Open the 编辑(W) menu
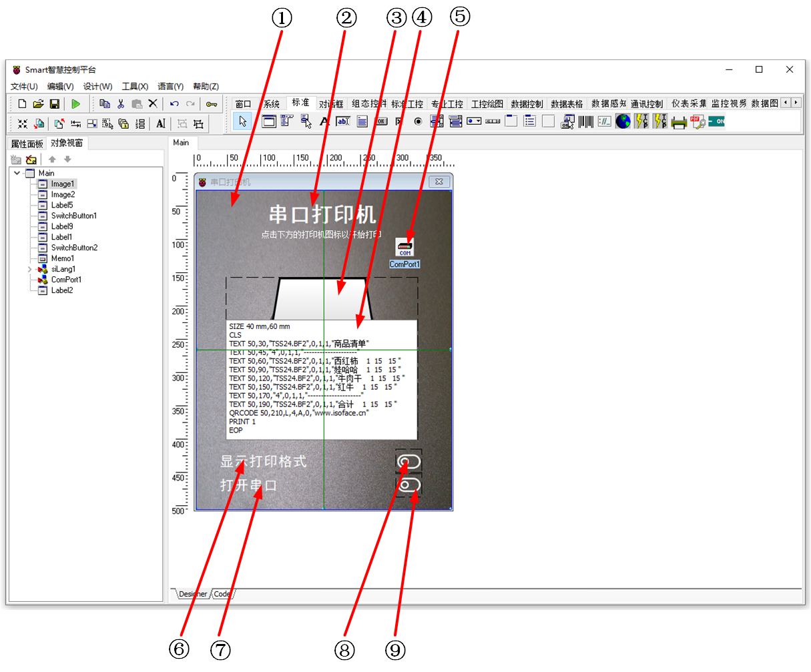Image resolution: width=811 pixels, height=672 pixels. point(60,86)
